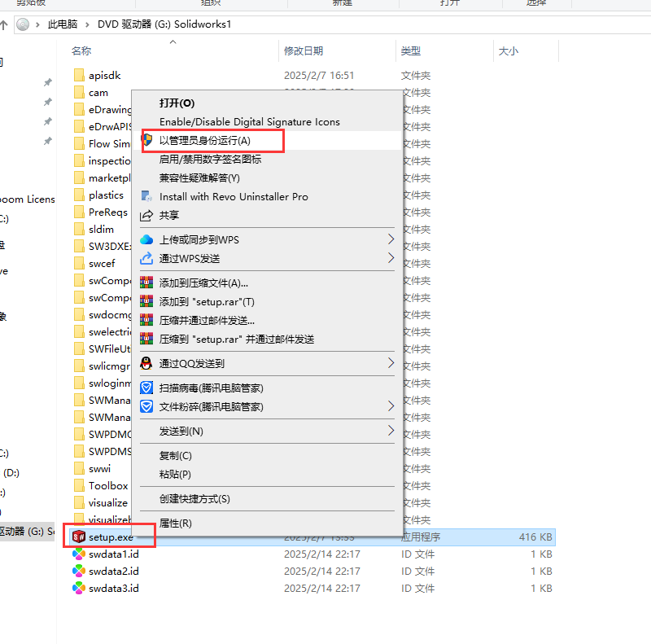
Task: Expand the 发送到(N) submenu
Action: [x=391, y=431]
